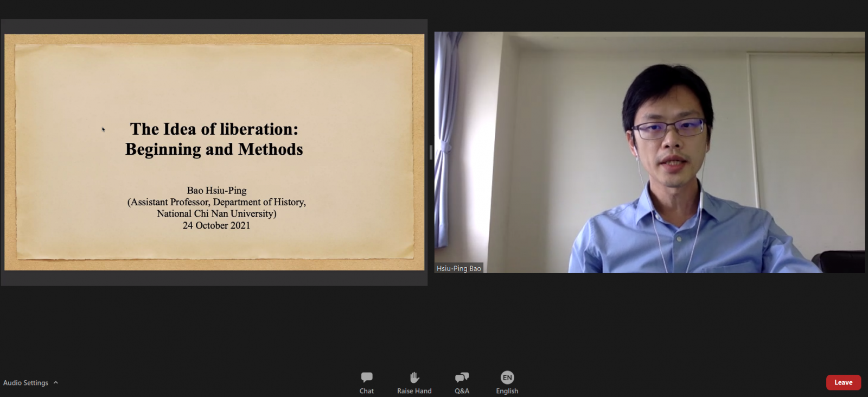This screenshot has width=868, height=397.
Task: Click slide title "The Idea of liberation:"
Action: [214, 129]
